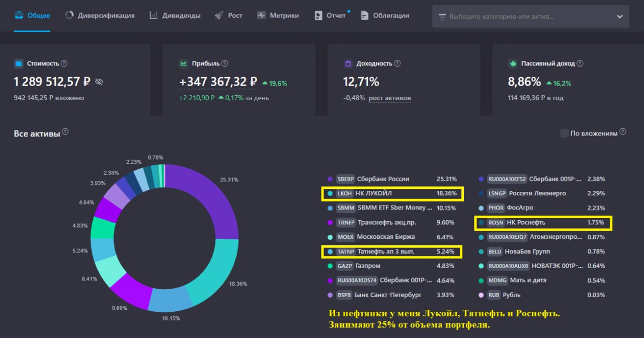Switch to the Диверсификация tab

click(x=100, y=16)
